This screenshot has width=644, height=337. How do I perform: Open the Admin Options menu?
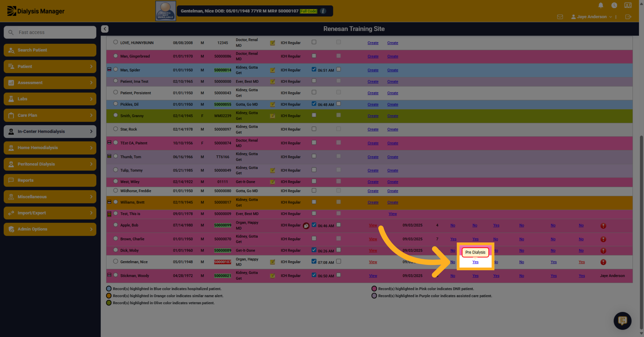(50, 229)
